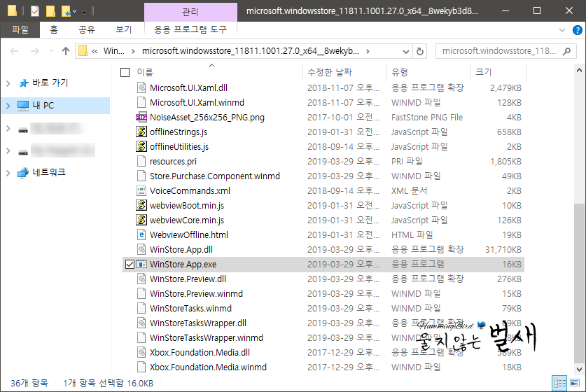Select the webviewCore.min.js script icon

[x=141, y=220]
